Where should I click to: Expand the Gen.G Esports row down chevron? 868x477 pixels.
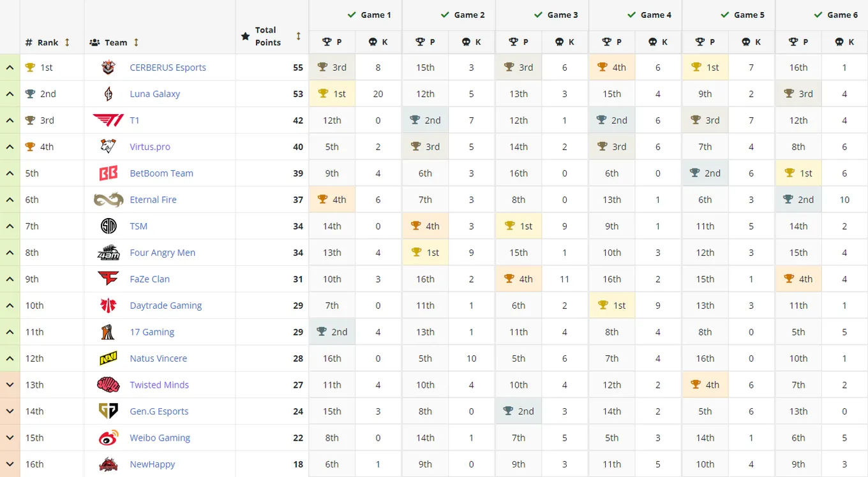(10, 411)
